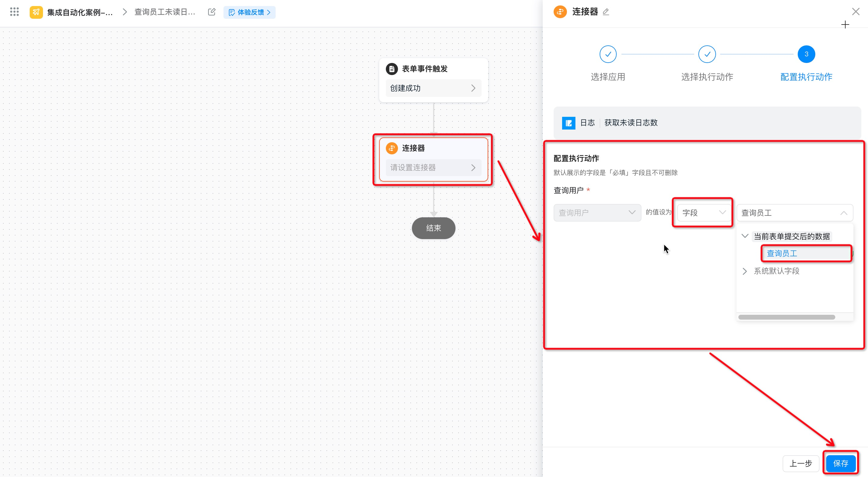Click the edit flow name icon

(x=212, y=12)
